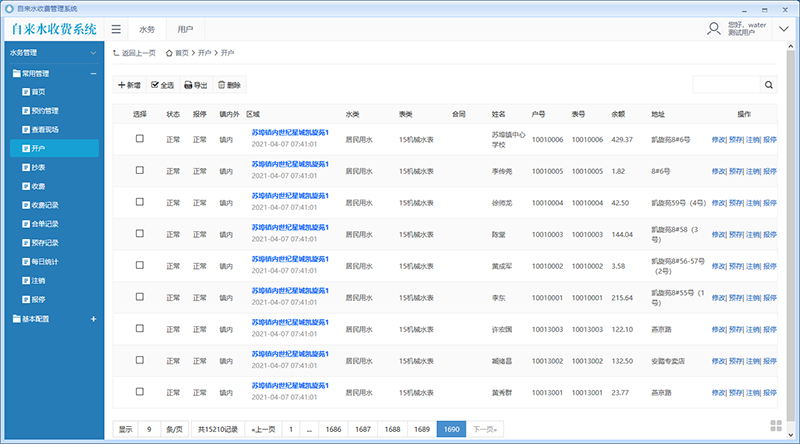The width and height of the screenshot is (800, 444).
Task: Check the box for 黄秀群 row
Action: [140, 391]
